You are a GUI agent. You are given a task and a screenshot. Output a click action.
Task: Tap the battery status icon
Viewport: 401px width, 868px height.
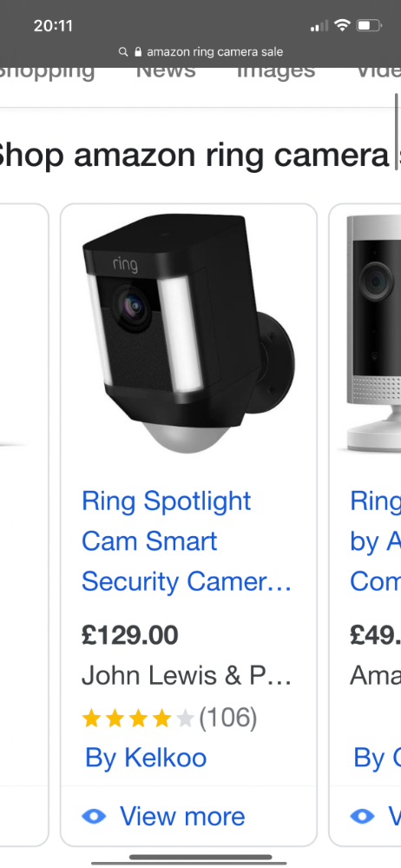coord(369,25)
